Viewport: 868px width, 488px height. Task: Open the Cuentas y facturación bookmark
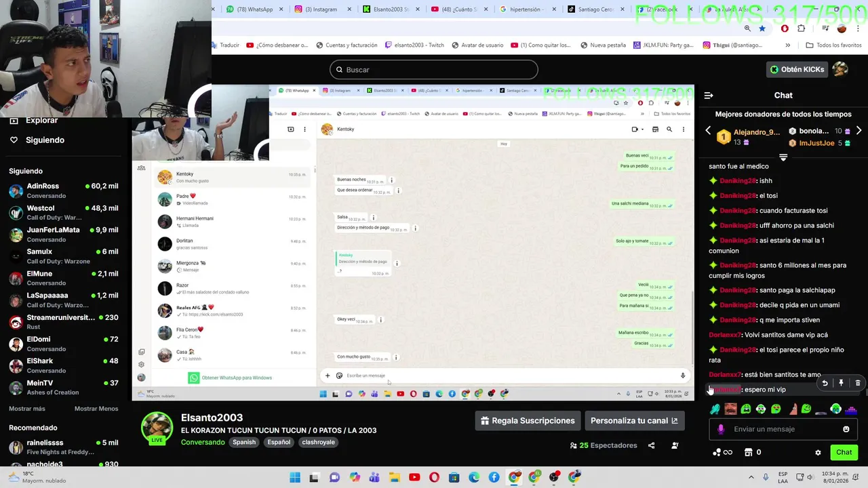(345, 45)
